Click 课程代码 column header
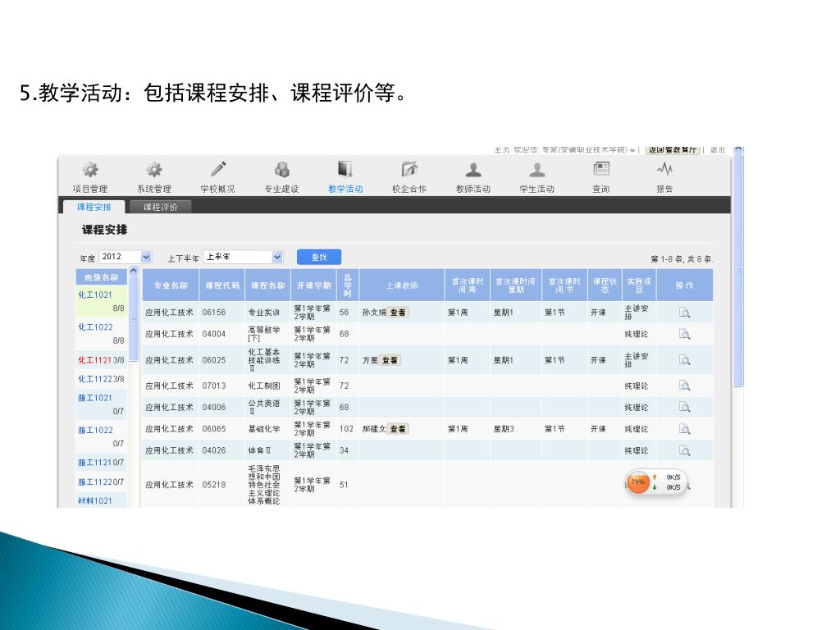Screen dimensions: 840x630 [x=222, y=285]
